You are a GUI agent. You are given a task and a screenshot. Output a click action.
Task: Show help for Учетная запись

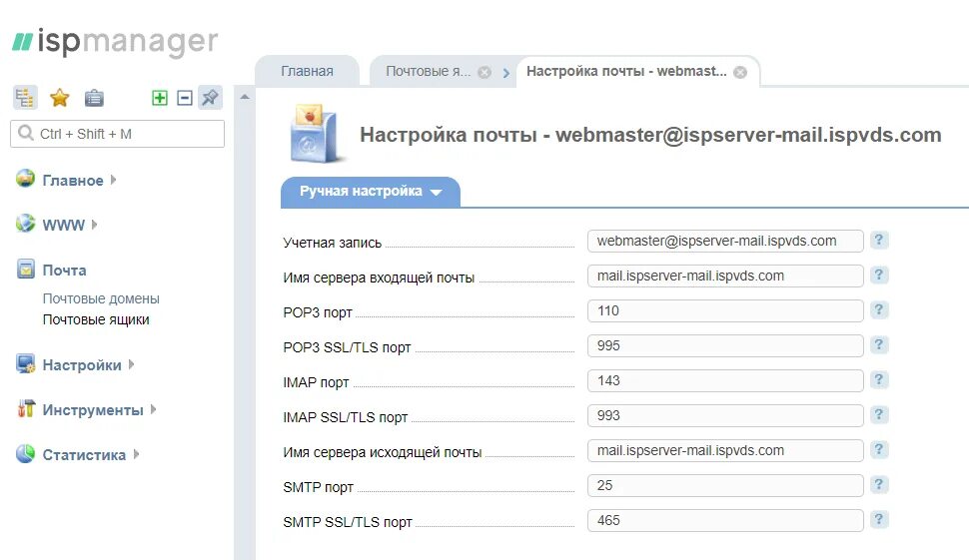point(879,240)
